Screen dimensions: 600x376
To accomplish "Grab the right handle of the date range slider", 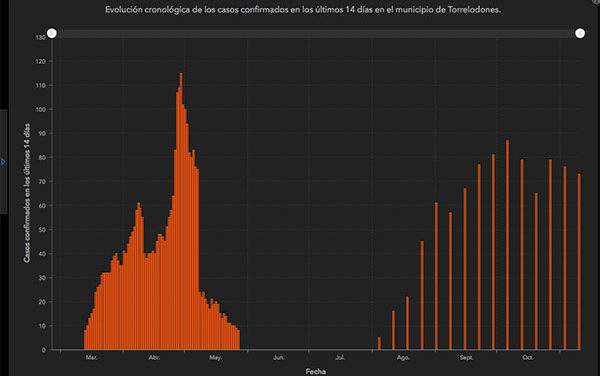I will 580,34.
